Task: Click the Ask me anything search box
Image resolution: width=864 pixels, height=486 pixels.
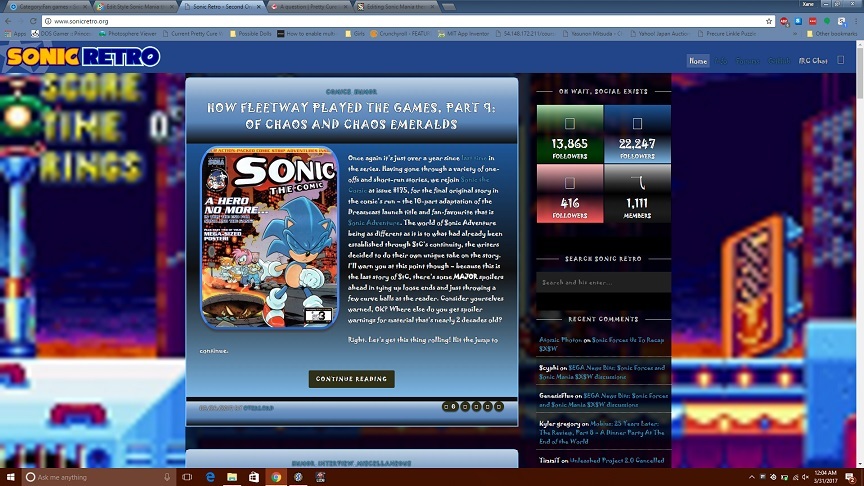Action: [98, 477]
